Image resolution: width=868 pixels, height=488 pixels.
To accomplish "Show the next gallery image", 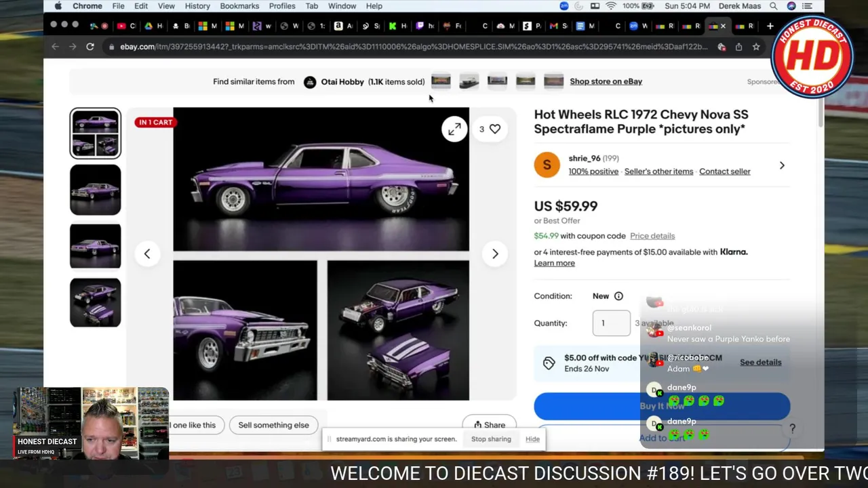I will pyautogui.click(x=495, y=253).
